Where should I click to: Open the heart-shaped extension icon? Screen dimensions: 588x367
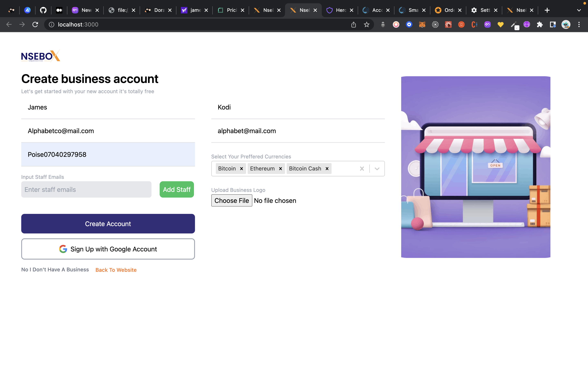pyautogui.click(x=501, y=24)
